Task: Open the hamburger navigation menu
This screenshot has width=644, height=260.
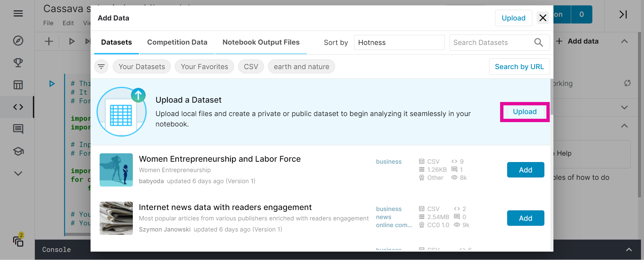Action: click(18, 13)
